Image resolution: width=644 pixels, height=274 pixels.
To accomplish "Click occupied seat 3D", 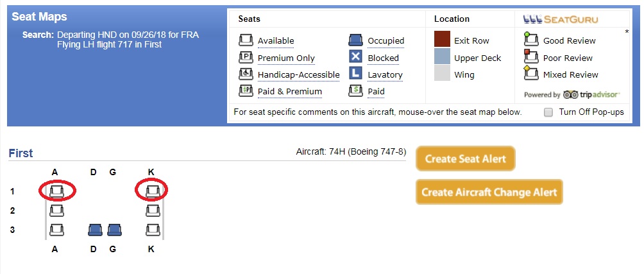I will coord(95,230).
